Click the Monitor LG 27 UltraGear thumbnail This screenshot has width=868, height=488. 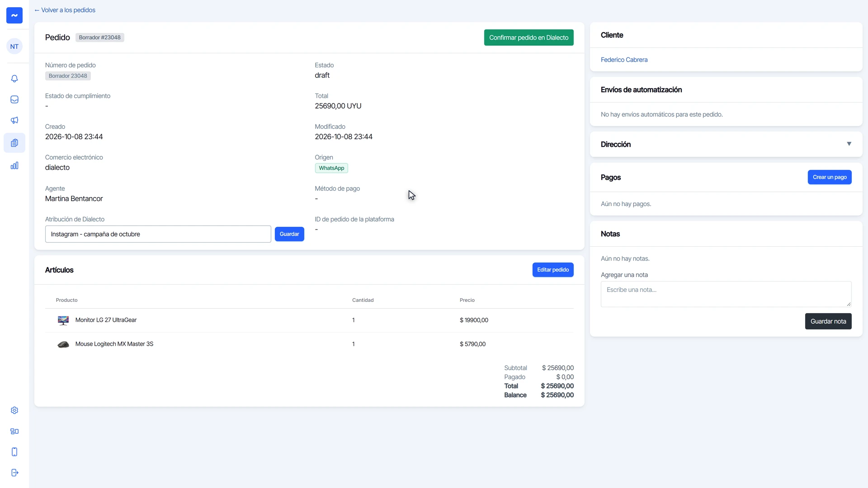tap(63, 320)
